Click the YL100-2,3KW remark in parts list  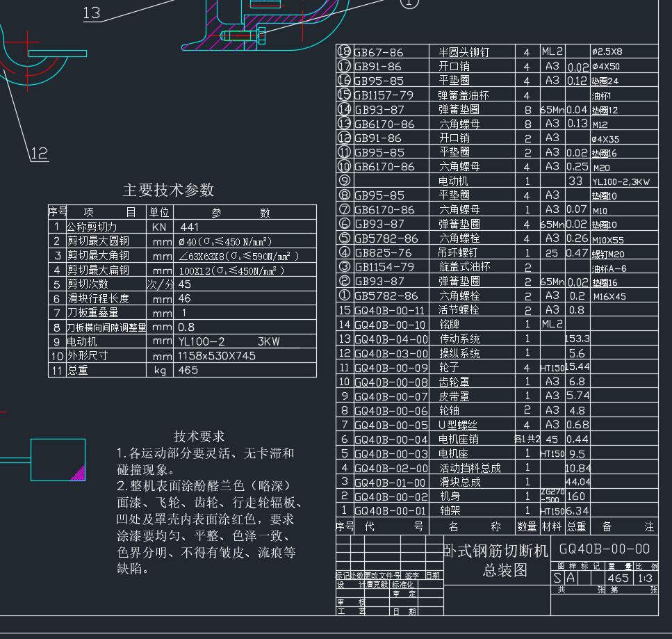[621, 181]
